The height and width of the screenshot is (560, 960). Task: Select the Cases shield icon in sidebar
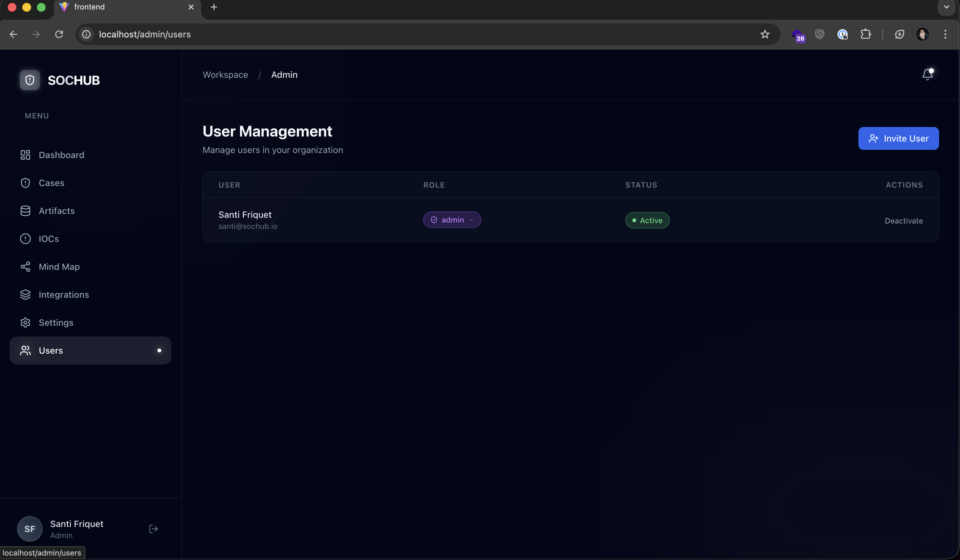(x=25, y=183)
